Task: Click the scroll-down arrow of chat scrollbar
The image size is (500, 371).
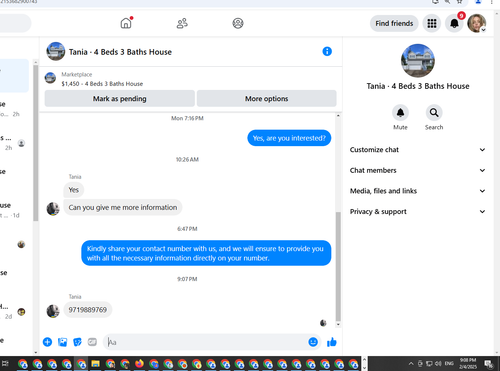Action: (338, 324)
